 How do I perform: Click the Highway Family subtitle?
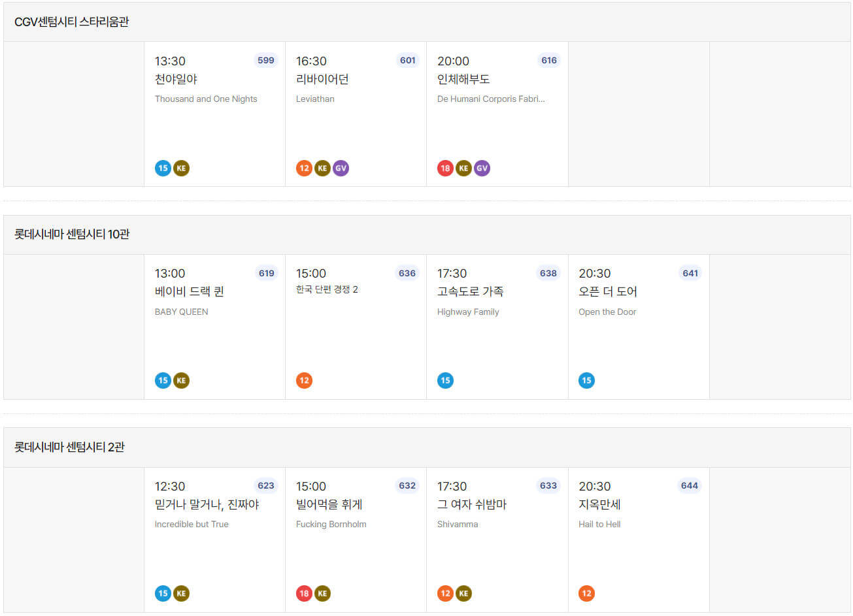click(x=468, y=312)
